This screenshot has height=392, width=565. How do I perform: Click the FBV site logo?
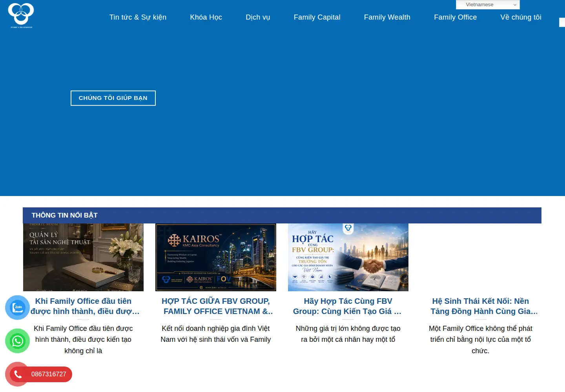pos(21,16)
